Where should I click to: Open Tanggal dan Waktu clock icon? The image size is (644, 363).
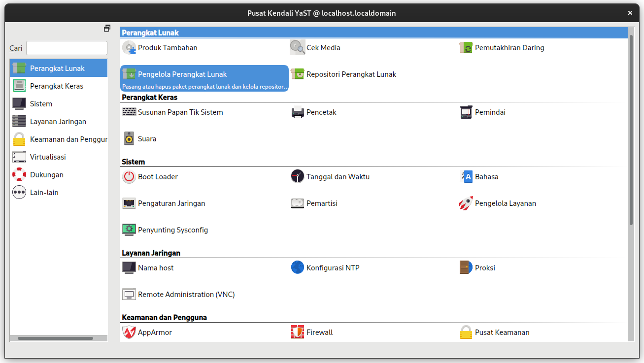click(298, 177)
